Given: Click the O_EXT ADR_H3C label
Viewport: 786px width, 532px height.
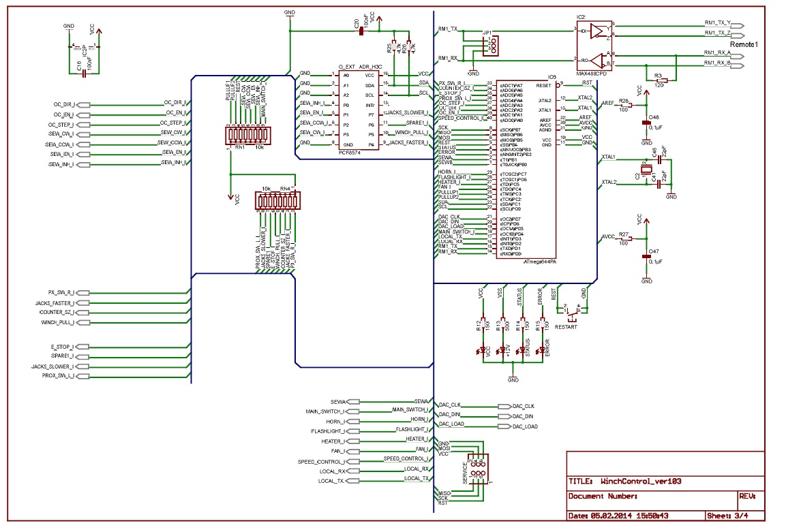Looking at the screenshot, I should coord(360,67).
